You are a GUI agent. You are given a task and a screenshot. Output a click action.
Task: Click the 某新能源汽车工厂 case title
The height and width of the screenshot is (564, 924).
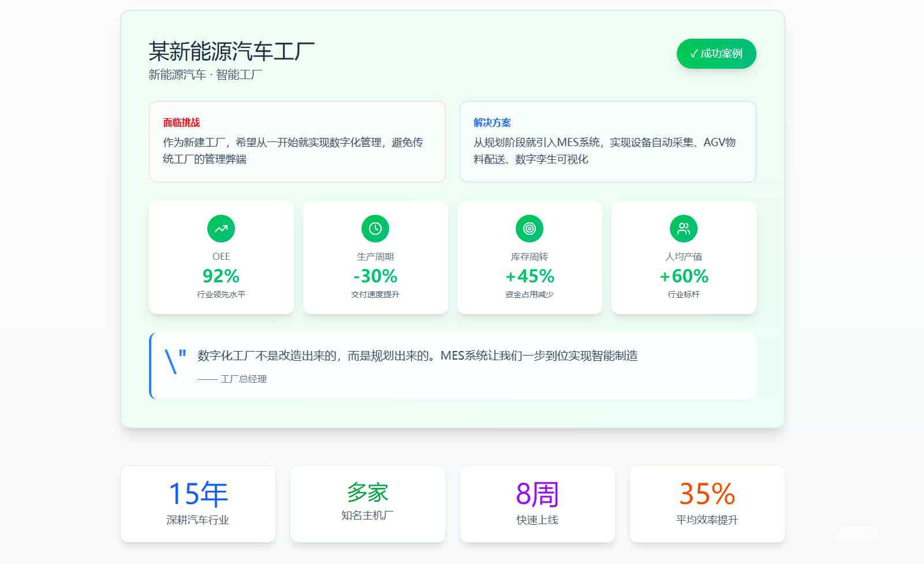point(232,51)
